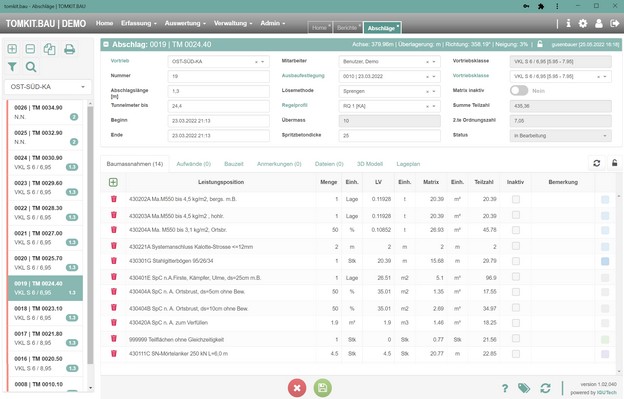Open the Admin menu
624x399 pixels.
click(273, 23)
